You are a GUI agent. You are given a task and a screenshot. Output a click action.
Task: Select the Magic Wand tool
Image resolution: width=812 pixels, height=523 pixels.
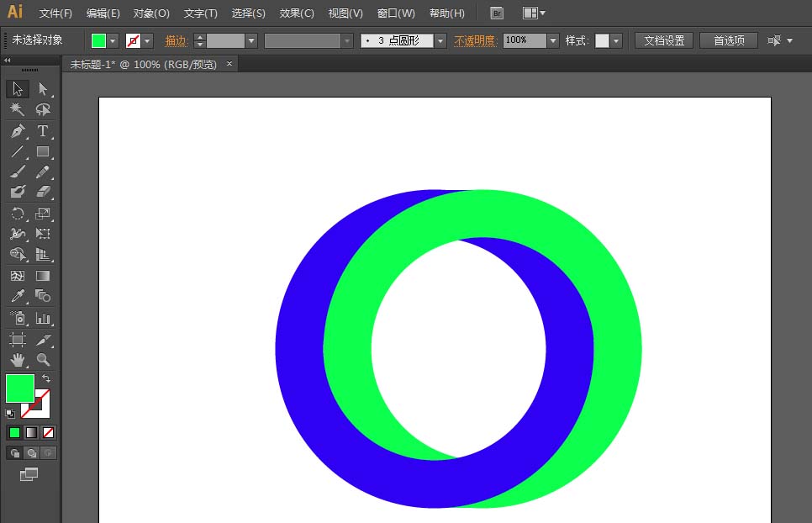point(18,111)
